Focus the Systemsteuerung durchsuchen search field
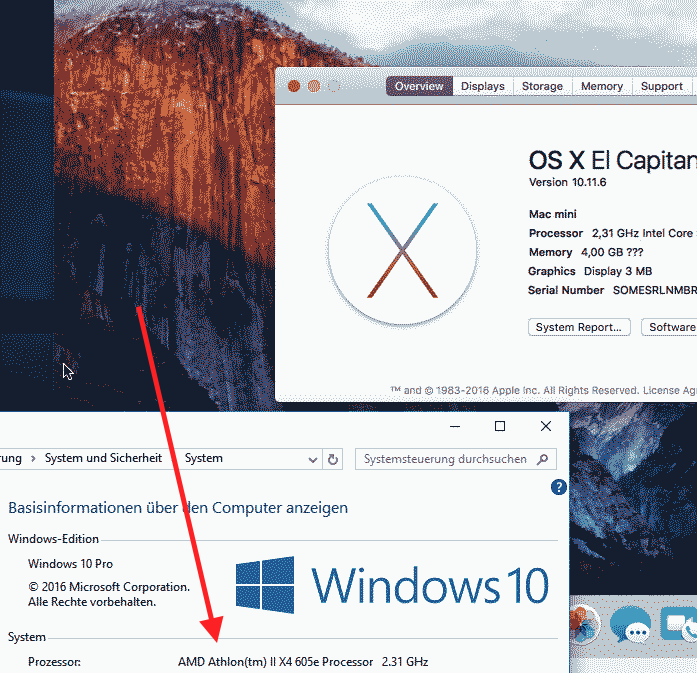 456,459
